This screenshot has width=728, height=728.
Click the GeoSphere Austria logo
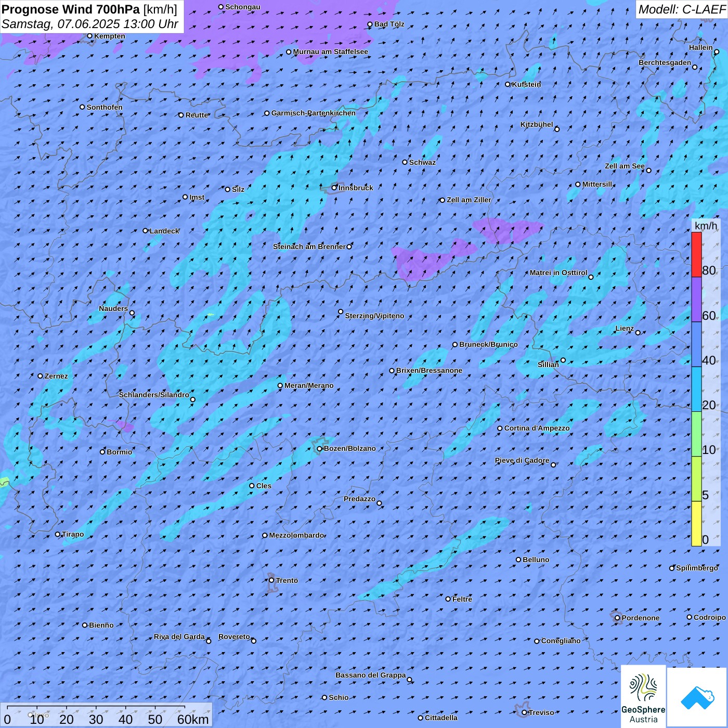643,696
